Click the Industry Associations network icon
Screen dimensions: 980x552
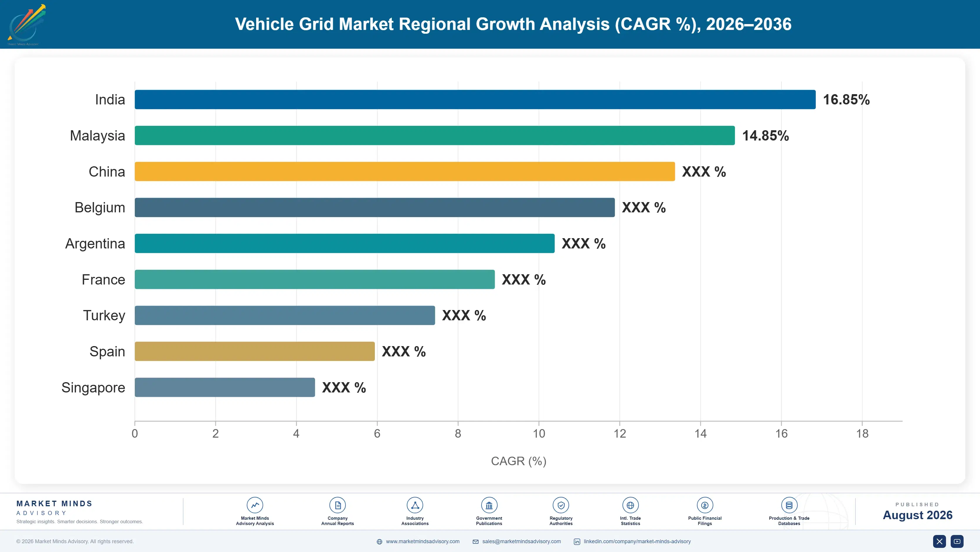415,505
